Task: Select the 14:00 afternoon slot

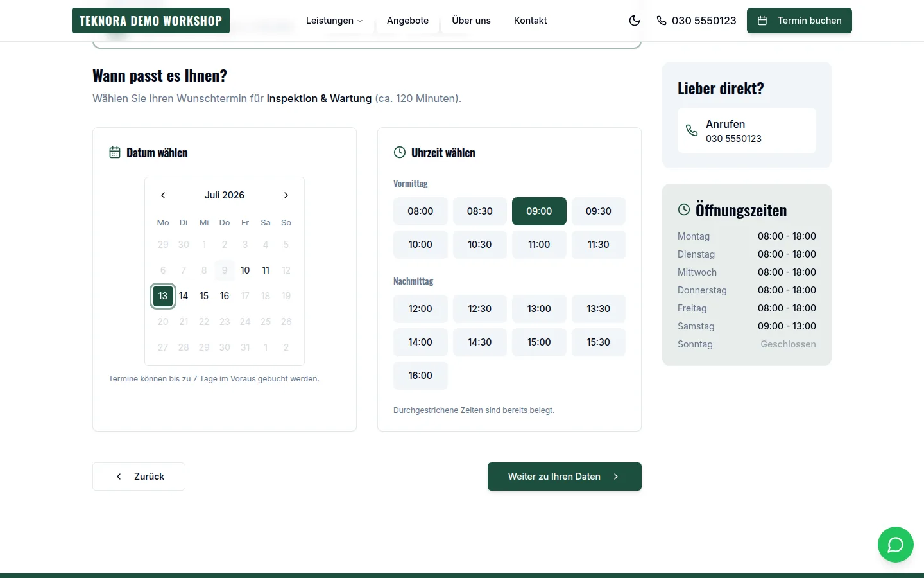Action: click(420, 342)
